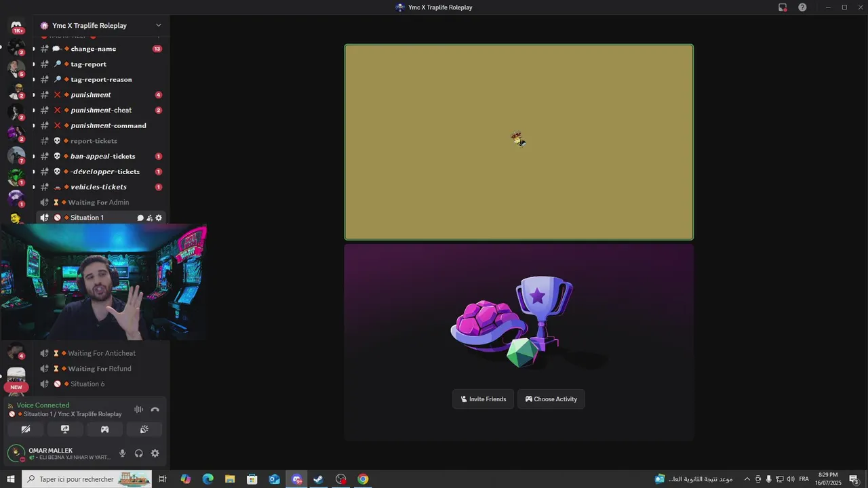Viewport: 868px width, 488px height.
Task: Go to tag-report-reason channel
Action: click(100, 79)
